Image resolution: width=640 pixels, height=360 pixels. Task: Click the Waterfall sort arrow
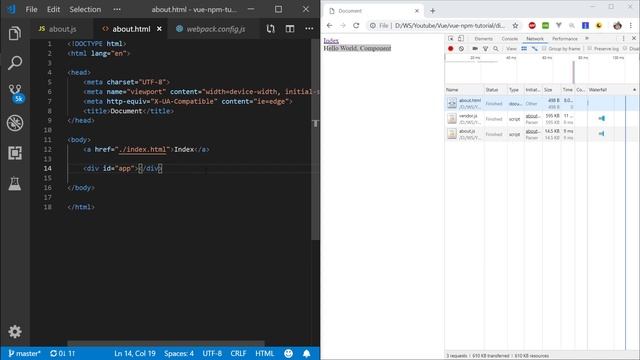pyautogui.click(x=634, y=90)
